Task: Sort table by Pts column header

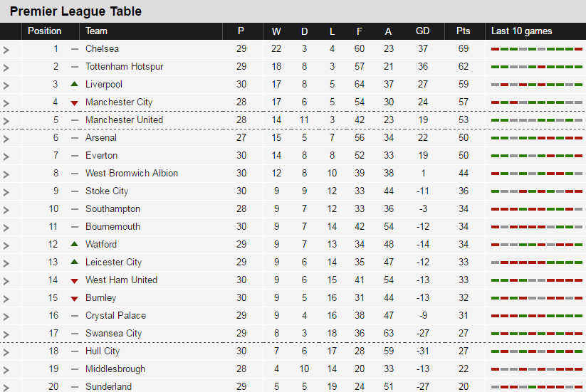Action: (x=464, y=31)
